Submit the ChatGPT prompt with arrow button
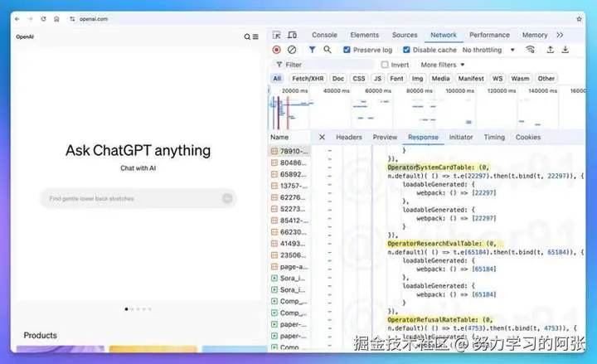 tap(227, 198)
